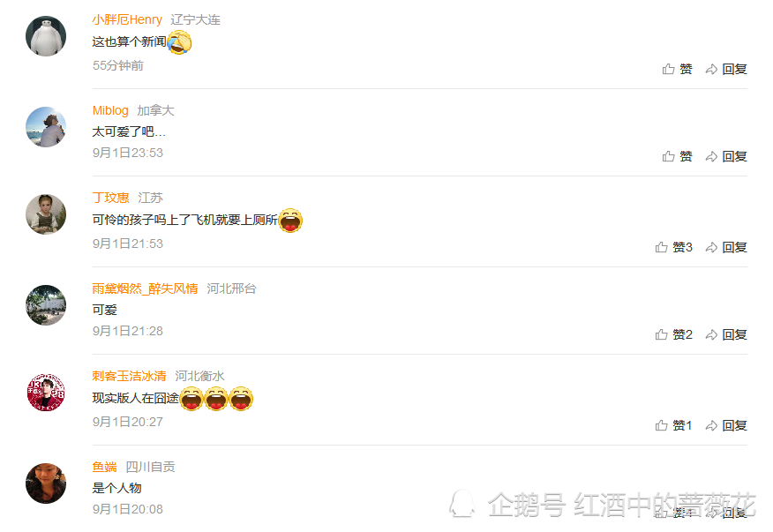Open 鱼端 username profile link
The image size is (773, 532).
pos(104,467)
